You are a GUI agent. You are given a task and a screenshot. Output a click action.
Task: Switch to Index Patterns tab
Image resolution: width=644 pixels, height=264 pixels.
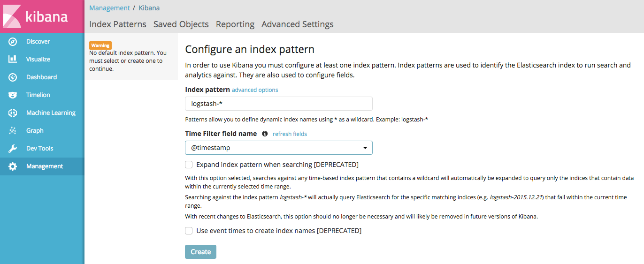[x=118, y=24]
